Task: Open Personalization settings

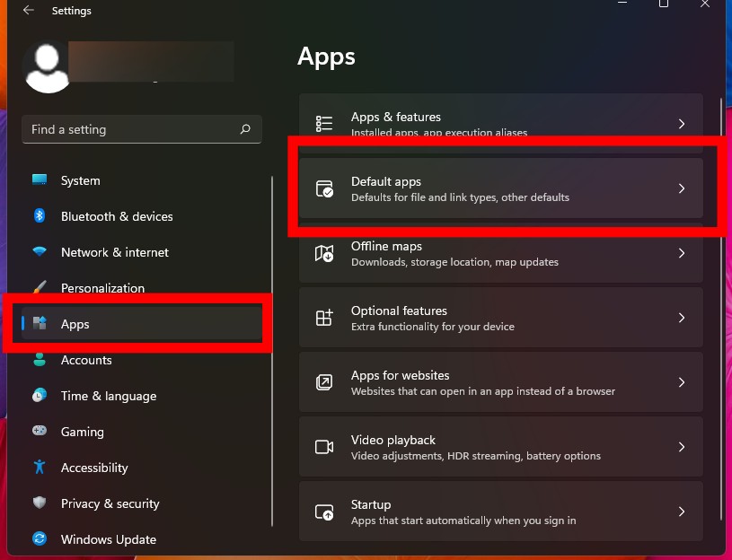Action: tap(141, 288)
